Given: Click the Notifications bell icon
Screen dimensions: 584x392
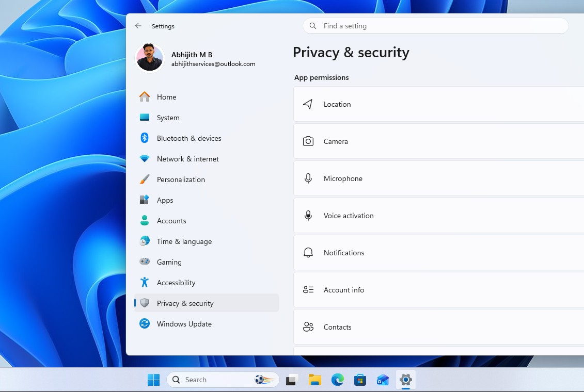Looking at the screenshot, I should pos(308,253).
